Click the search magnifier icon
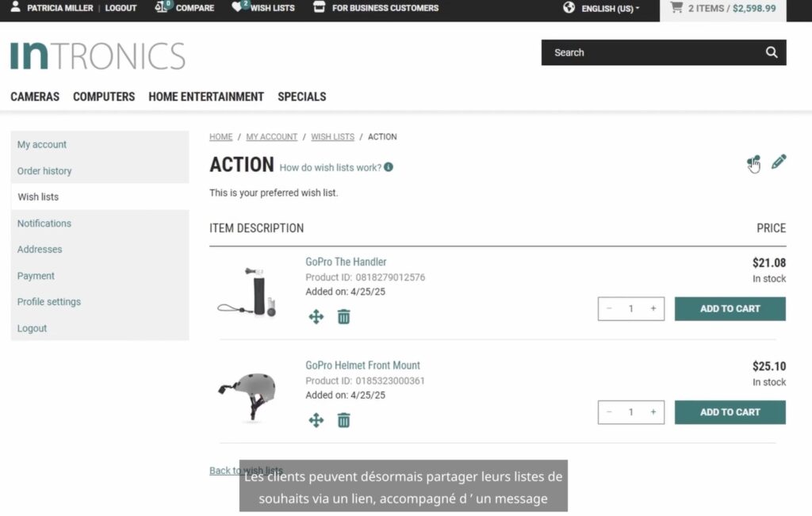The width and height of the screenshot is (812, 516). [x=771, y=52]
